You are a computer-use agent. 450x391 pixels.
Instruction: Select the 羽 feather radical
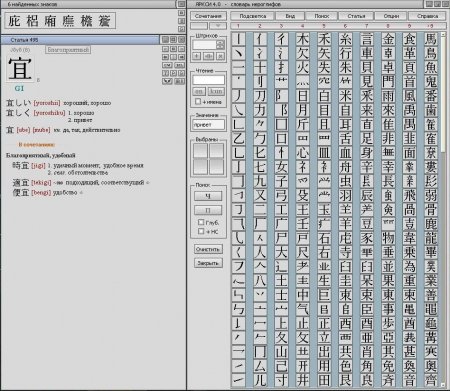(345, 195)
